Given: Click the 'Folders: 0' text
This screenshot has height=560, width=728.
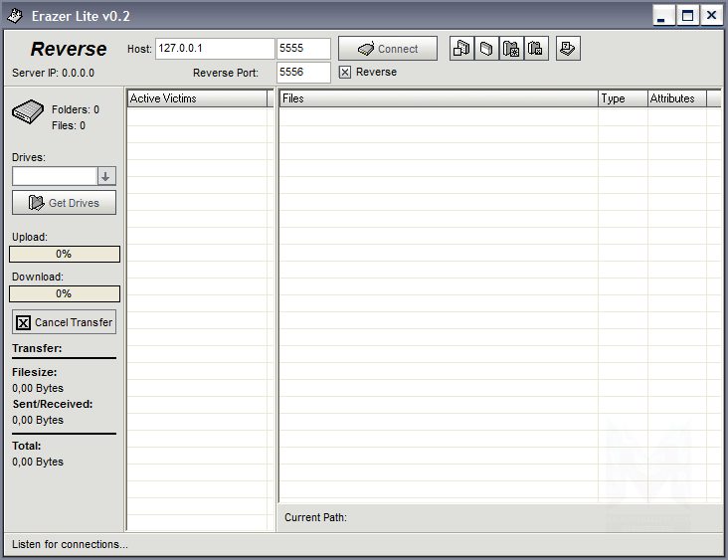Looking at the screenshot, I should coord(76,109).
